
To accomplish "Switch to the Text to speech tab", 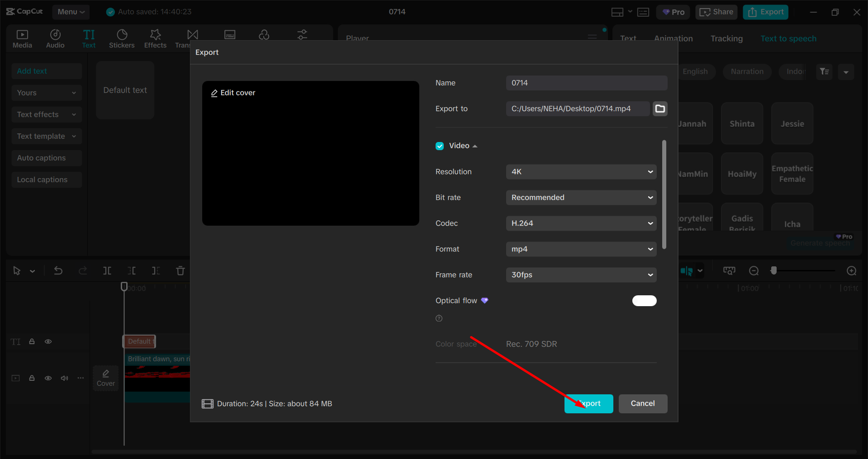I will pos(788,38).
